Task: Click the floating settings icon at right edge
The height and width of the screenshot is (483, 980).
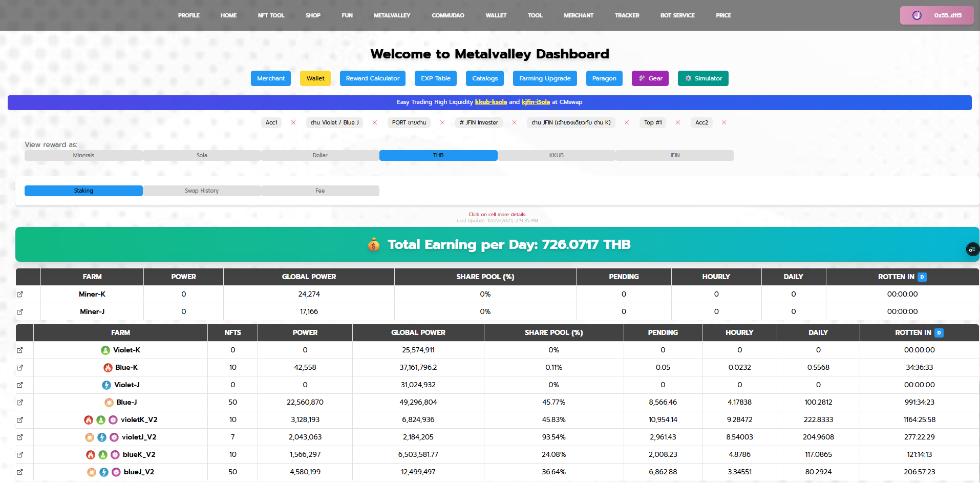Action: pyautogui.click(x=972, y=249)
